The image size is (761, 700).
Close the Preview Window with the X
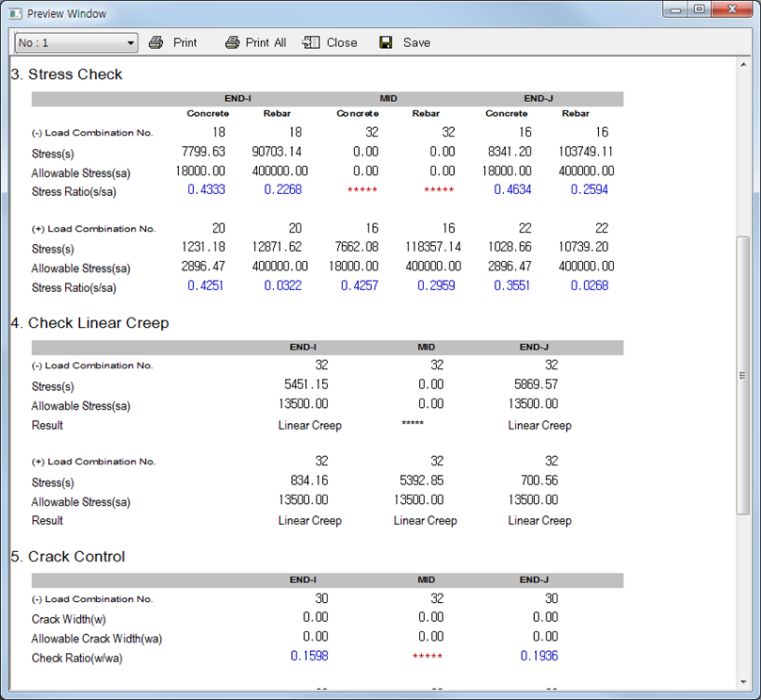point(732,9)
